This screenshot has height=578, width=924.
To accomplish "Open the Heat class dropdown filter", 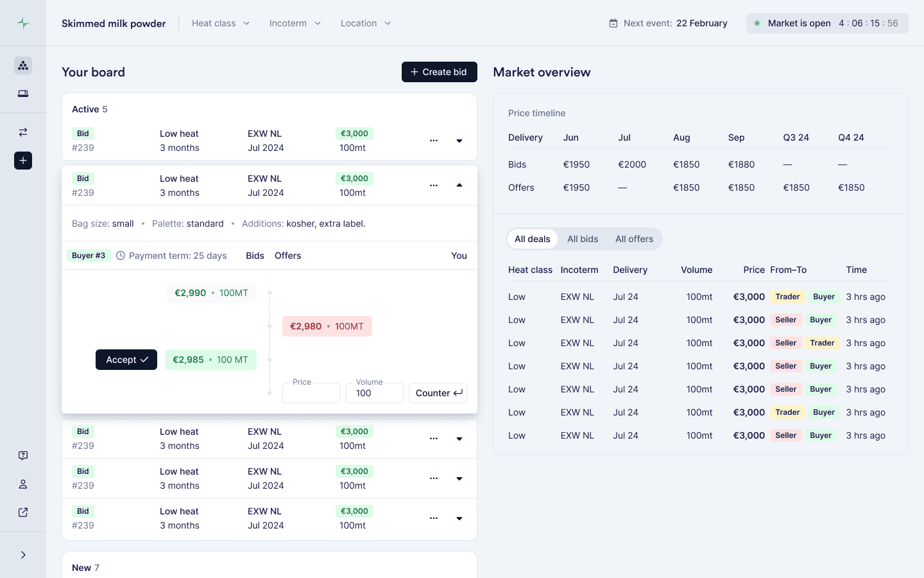I will tap(221, 23).
